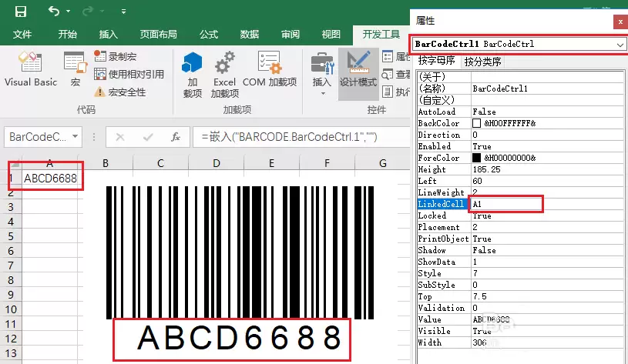Click the formula bar with 嵌入 formula
The height and width of the screenshot is (364, 628).
tap(301, 137)
